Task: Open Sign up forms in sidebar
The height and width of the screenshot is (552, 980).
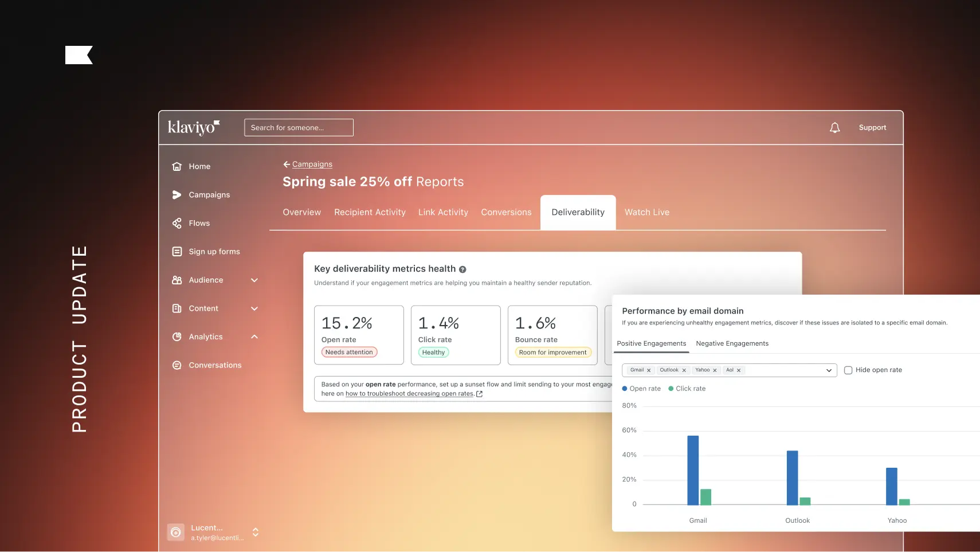Action: [x=214, y=252]
